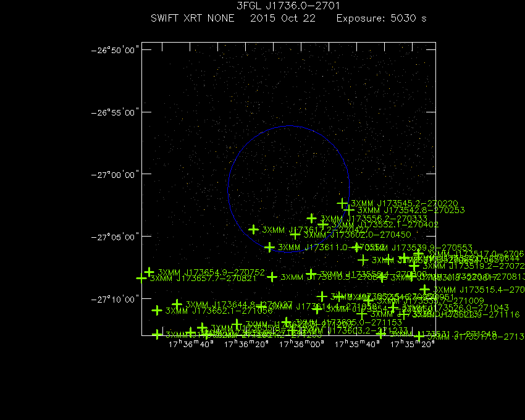Click the label 3XMM J173605.0-271153
This screenshot has width=525, height=420.
coord(348,322)
